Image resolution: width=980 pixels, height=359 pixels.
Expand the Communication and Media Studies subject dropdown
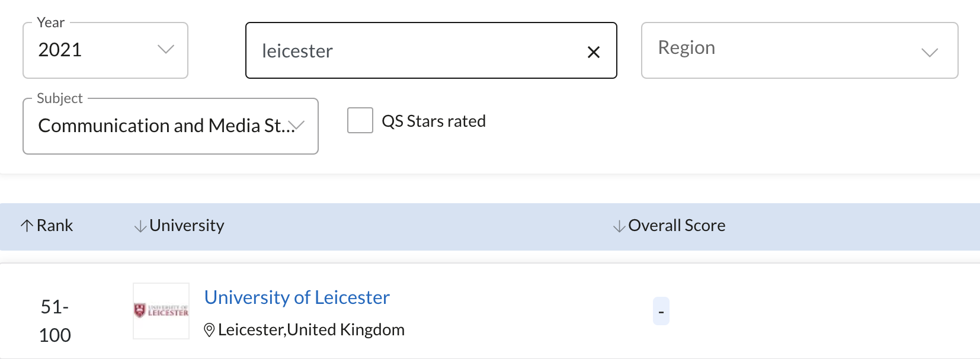(171, 126)
